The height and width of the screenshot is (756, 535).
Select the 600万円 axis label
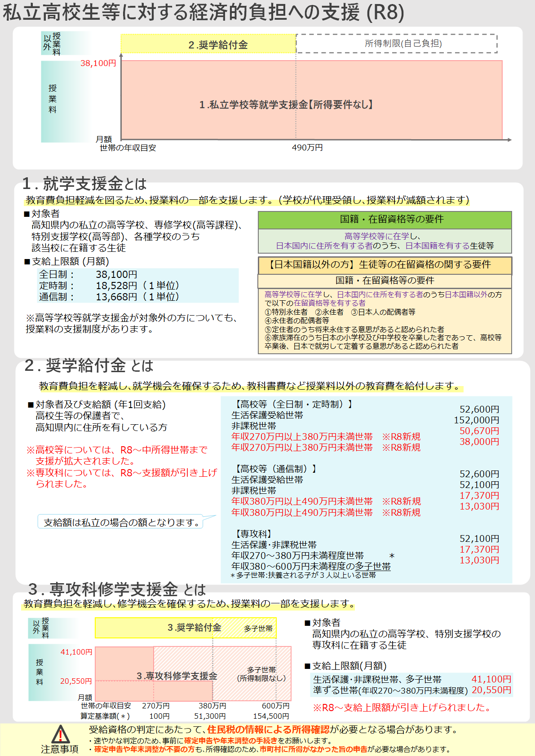click(x=276, y=706)
